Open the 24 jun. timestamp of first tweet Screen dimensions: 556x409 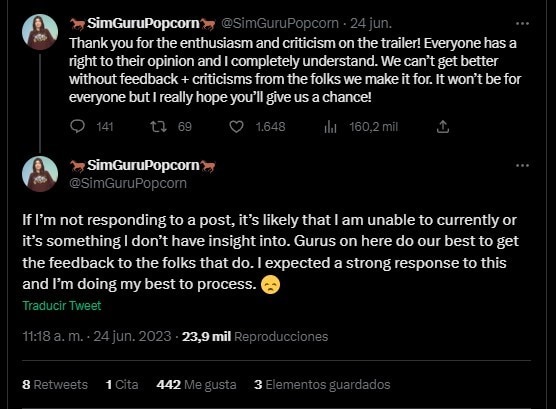pyautogui.click(x=371, y=23)
